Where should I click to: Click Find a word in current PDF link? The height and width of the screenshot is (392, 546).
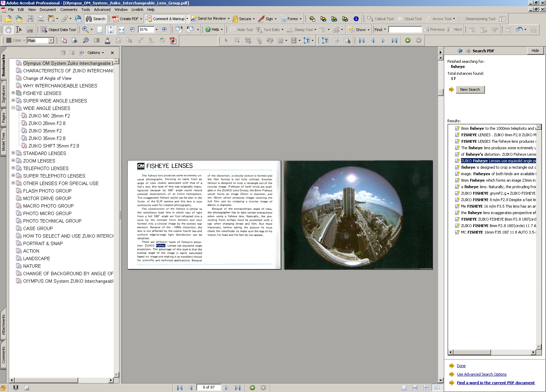pos(496,383)
